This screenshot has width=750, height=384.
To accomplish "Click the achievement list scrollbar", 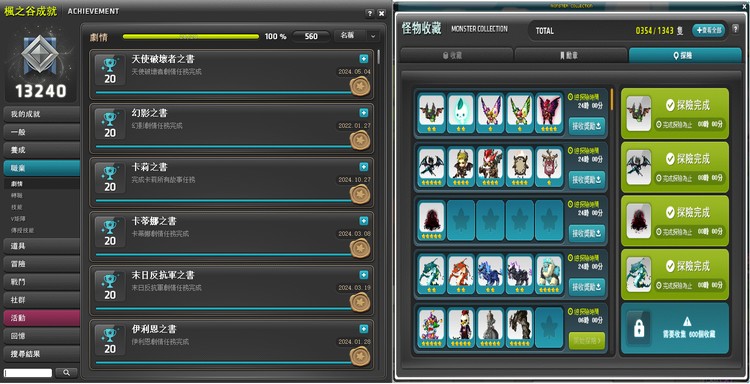I will (x=378, y=57).
